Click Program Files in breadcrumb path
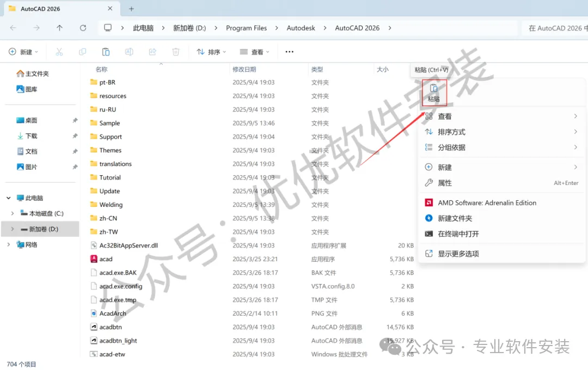Image resolution: width=588 pixels, height=370 pixels. (x=247, y=28)
